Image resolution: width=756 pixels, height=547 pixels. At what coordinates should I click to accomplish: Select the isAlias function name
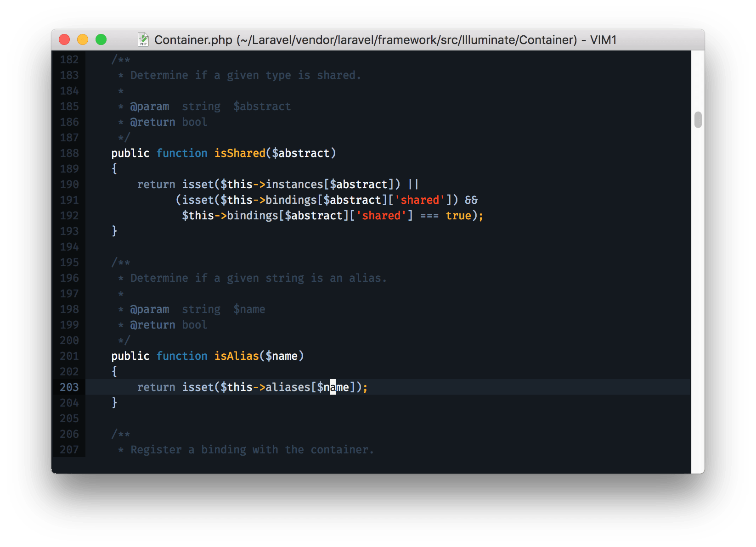[x=237, y=356]
